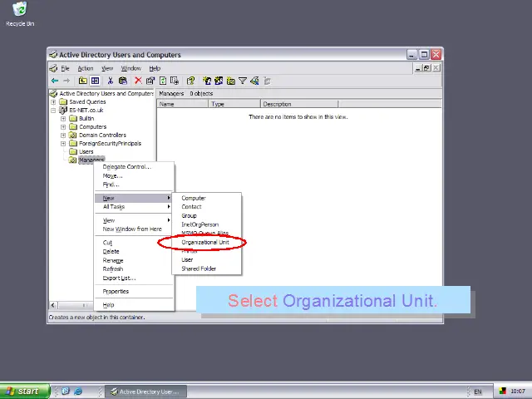Click the Name column header
This screenshot has height=399, width=532.
tap(183, 104)
